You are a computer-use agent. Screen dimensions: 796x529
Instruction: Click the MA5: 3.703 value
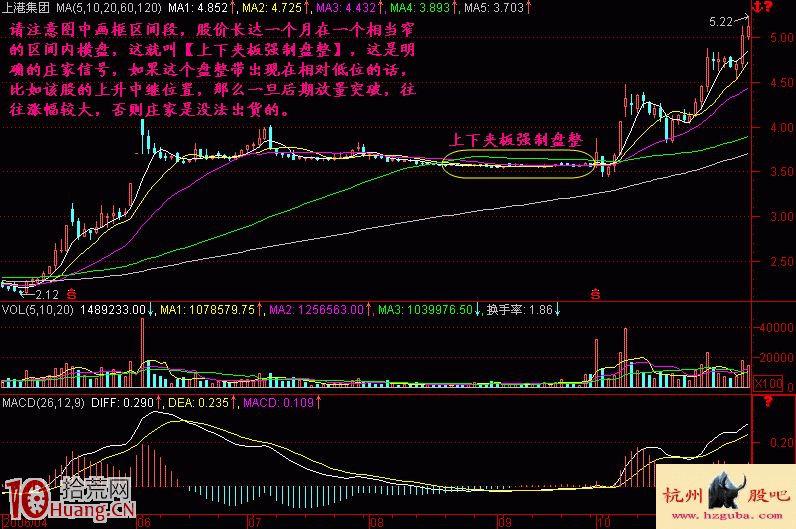[493, 8]
